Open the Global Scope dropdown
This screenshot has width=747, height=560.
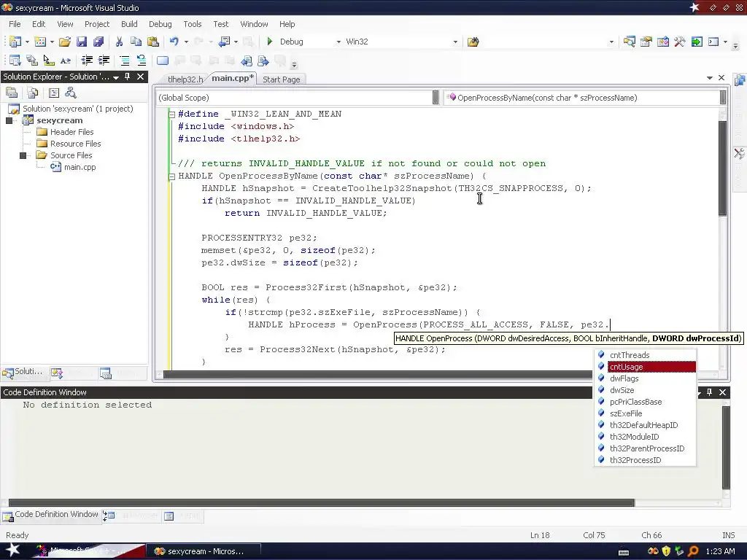(x=436, y=97)
